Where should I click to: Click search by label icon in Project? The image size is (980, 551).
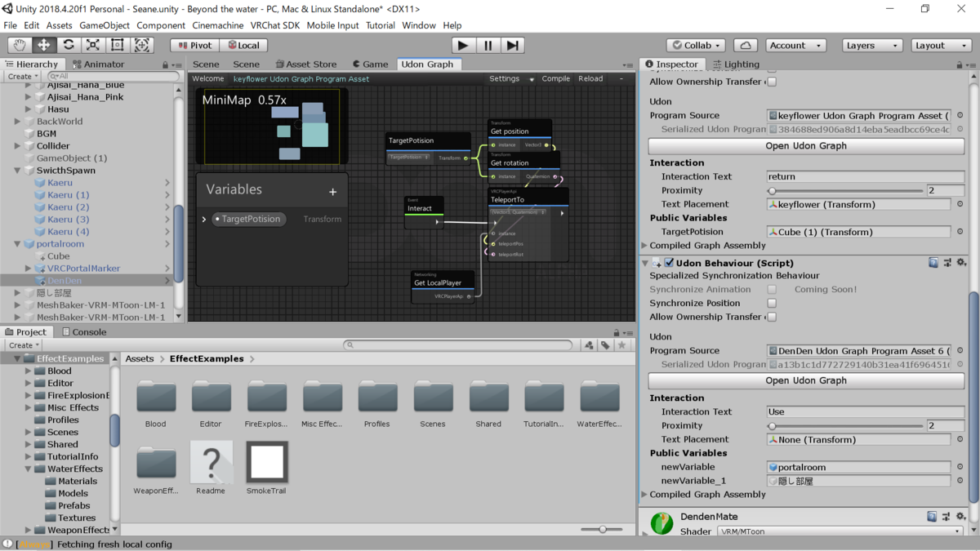[x=605, y=345]
